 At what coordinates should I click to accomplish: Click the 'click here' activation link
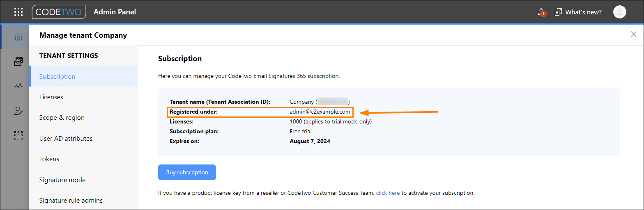pos(388,193)
